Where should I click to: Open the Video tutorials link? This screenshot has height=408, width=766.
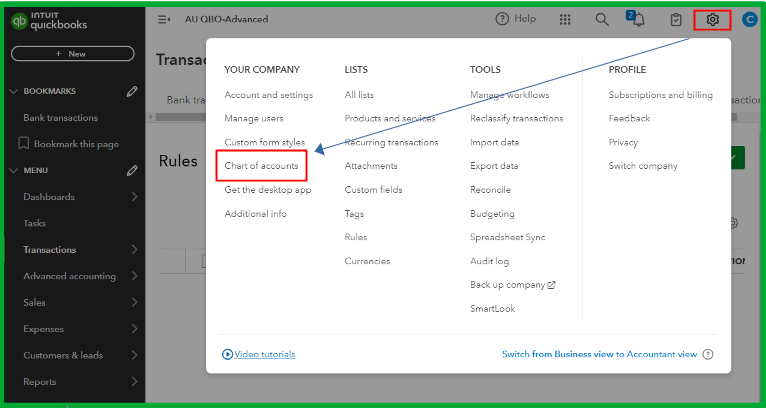click(x=265, y=354)
